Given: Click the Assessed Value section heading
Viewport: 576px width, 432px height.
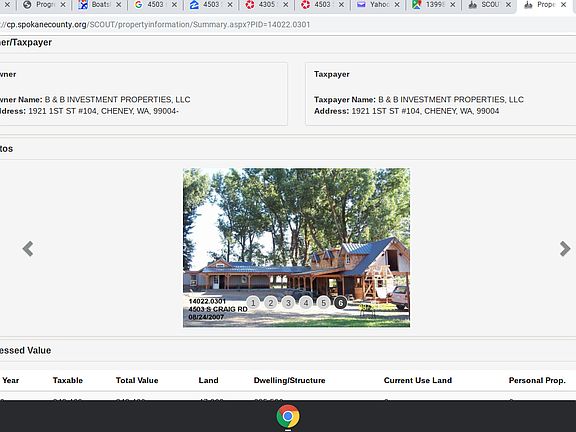Looking at the screenshot, I should coord(25,350).
